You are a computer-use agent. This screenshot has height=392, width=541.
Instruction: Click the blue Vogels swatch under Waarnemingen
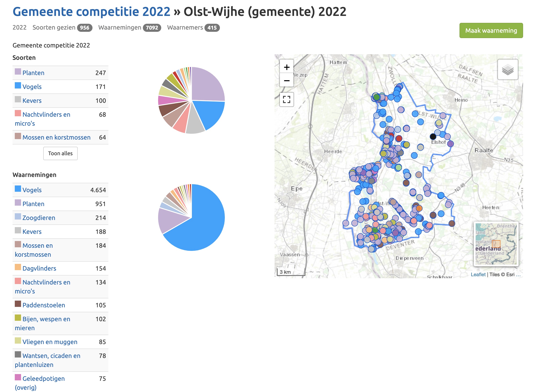tap(18, 189)
